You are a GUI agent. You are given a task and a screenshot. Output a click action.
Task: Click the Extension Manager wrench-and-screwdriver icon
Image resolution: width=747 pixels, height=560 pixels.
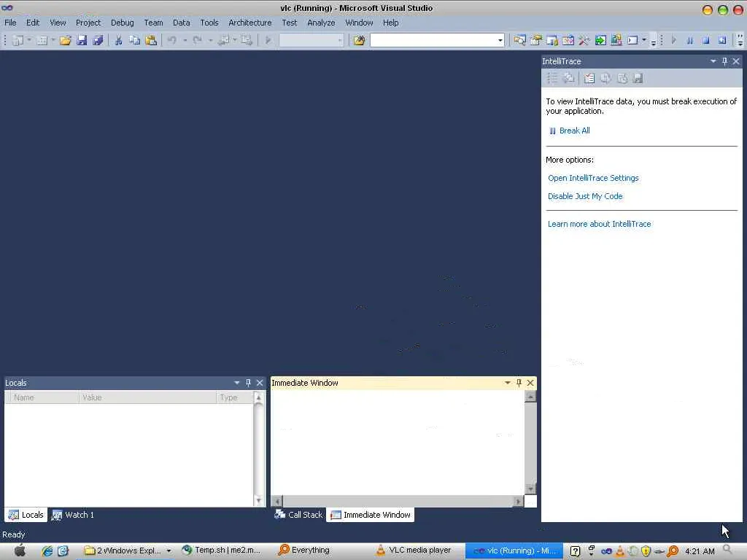(x=584, y=41)
